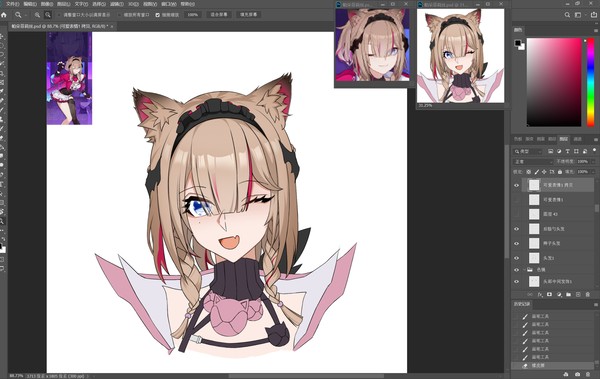Open the 滤镜 menu
This screenshot has width=600, height=379.
[116, 4]
